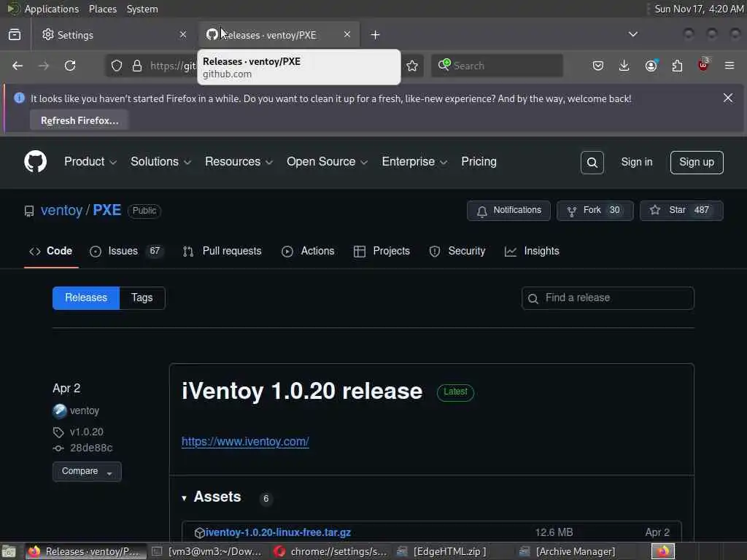Viewport: 747px width, 560px height.
Task: Click the Refresh Firefox button
Action: (x=79, y=120)
